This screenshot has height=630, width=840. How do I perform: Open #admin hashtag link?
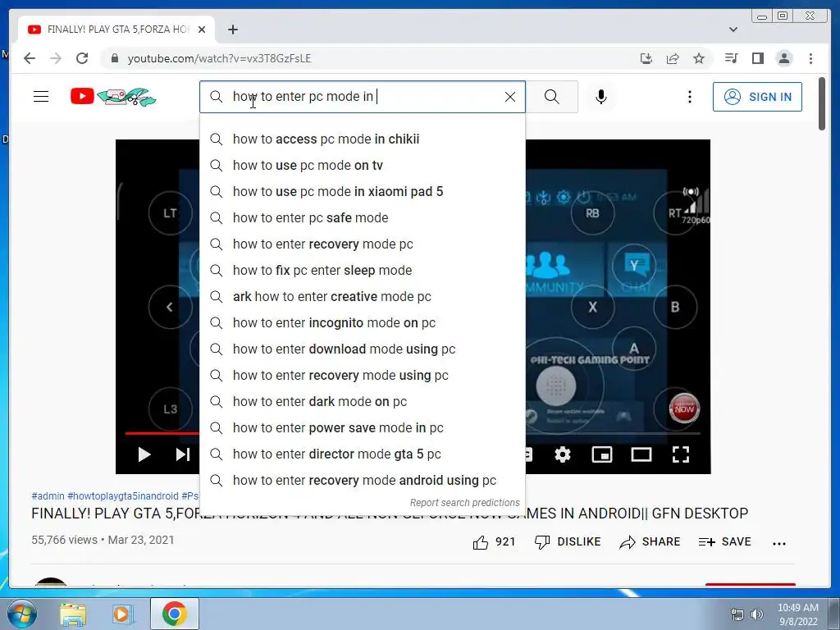48,496
